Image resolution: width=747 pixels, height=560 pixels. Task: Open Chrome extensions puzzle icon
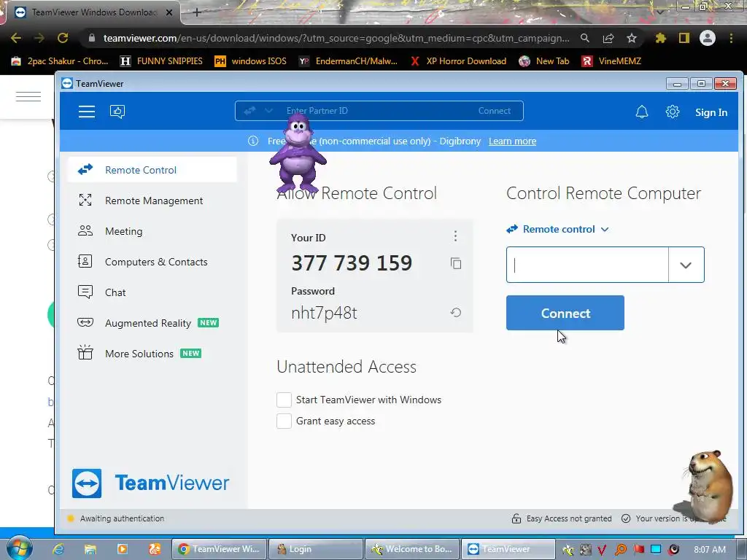[660, 38]
